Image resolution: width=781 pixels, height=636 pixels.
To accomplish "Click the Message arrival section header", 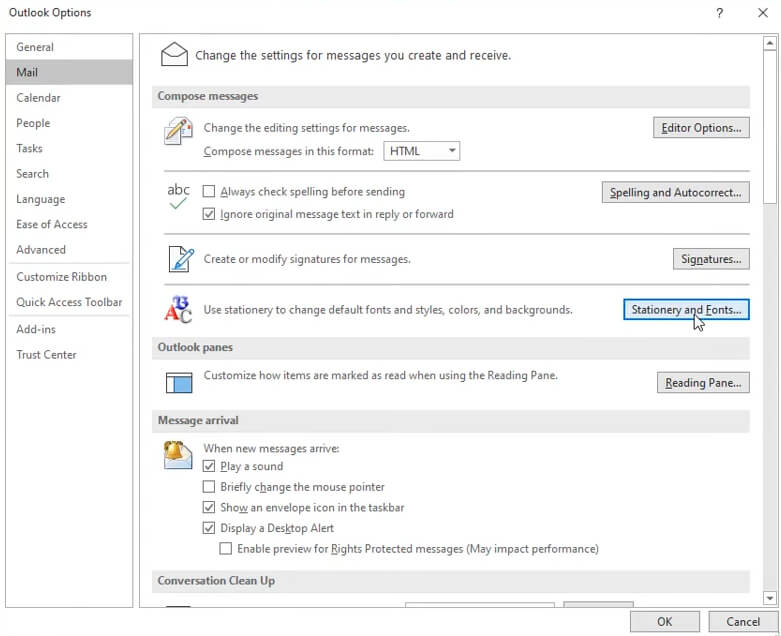I will (x=450, y=420).
